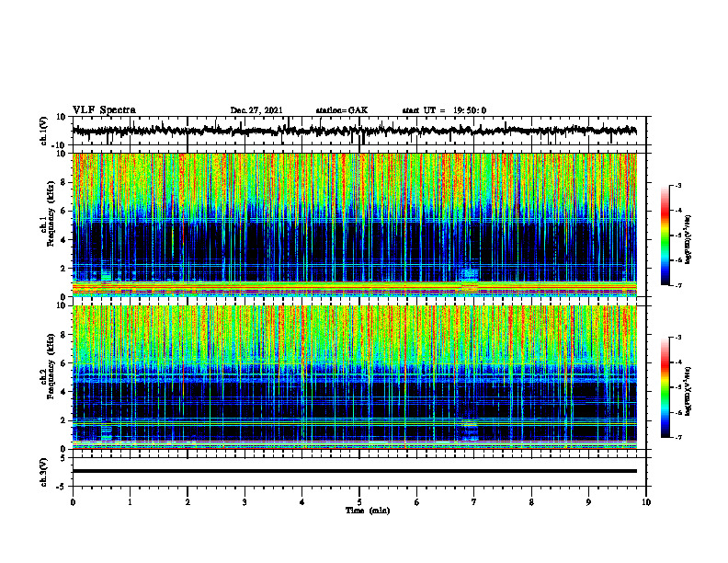This screenshot has width=728, height=563.
Task: Click the "-7" tick on ch.2 colorbar
Action: point(678,437)
